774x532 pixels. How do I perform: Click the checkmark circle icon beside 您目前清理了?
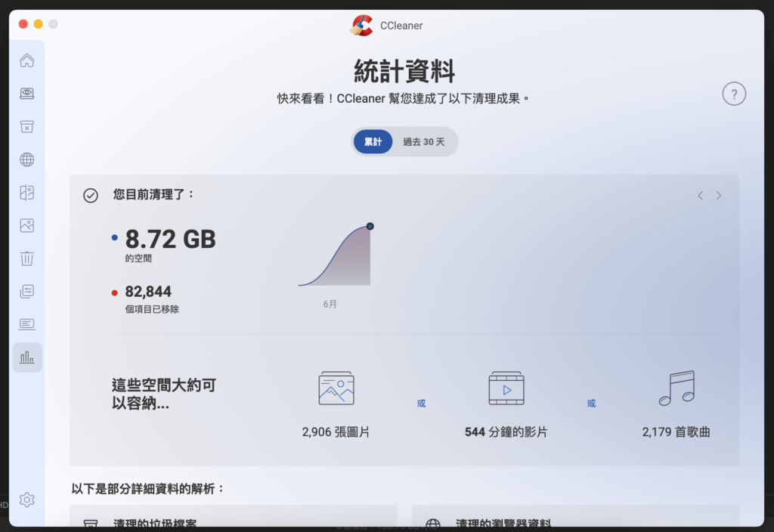click(x=91, y=196)
